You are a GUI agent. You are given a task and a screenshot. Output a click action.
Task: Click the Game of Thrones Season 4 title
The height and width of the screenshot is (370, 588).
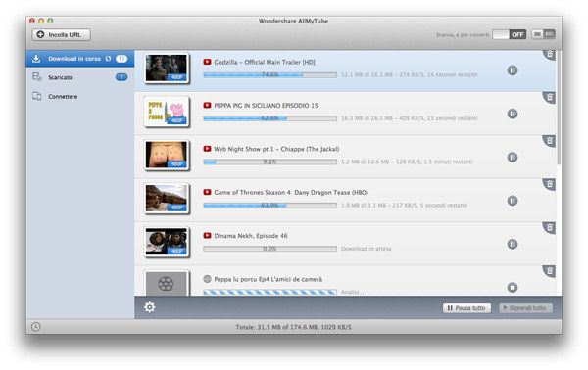click(291, 192)
